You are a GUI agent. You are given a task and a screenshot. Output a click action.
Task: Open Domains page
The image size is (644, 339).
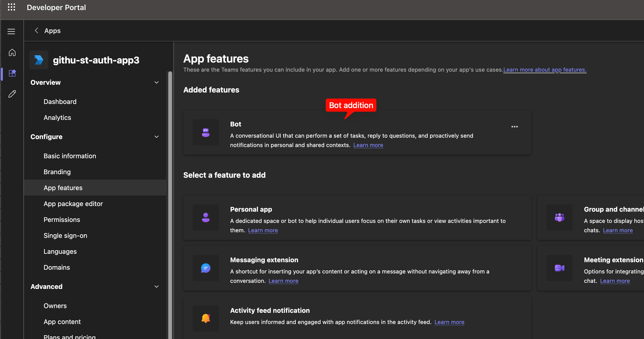point(57,267)
